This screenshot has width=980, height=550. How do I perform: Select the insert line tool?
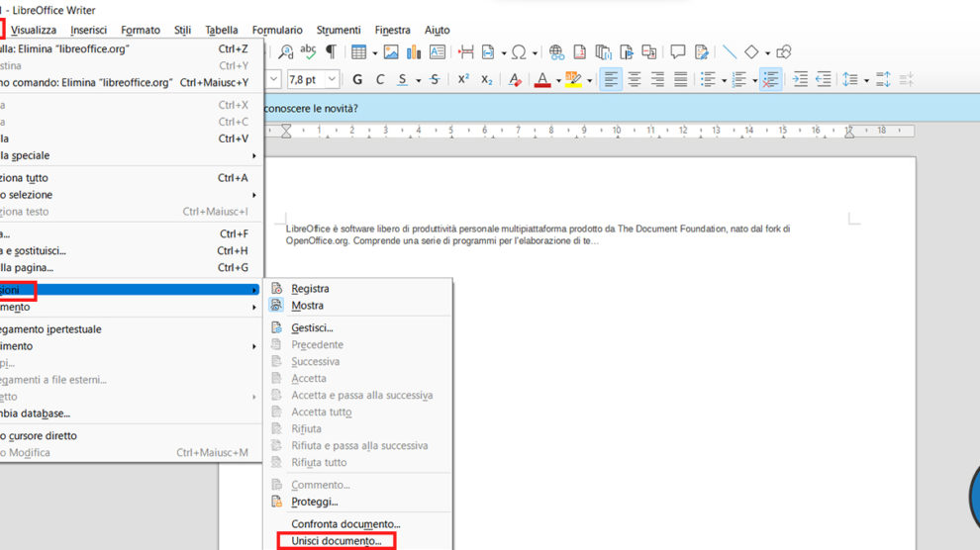tap(729, 52)
